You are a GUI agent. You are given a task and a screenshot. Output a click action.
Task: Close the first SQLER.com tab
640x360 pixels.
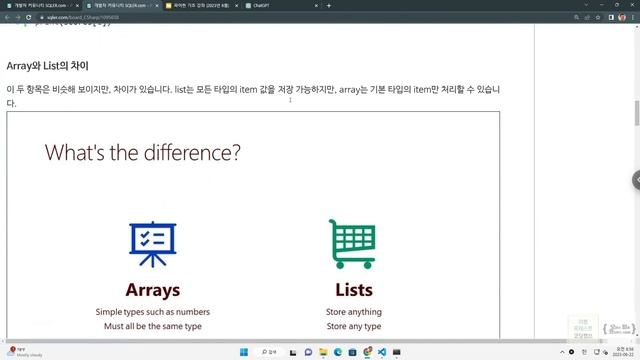click(x=77, y=6)
